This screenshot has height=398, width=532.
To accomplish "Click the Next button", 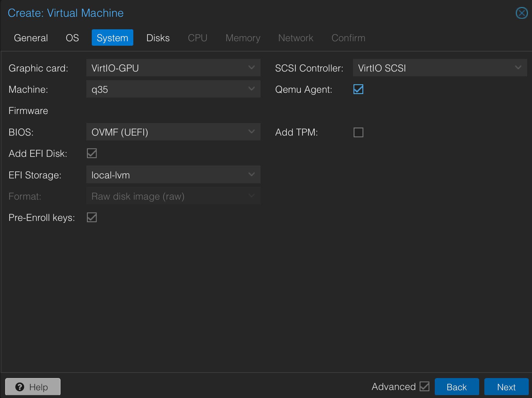I will click(506, 387).
